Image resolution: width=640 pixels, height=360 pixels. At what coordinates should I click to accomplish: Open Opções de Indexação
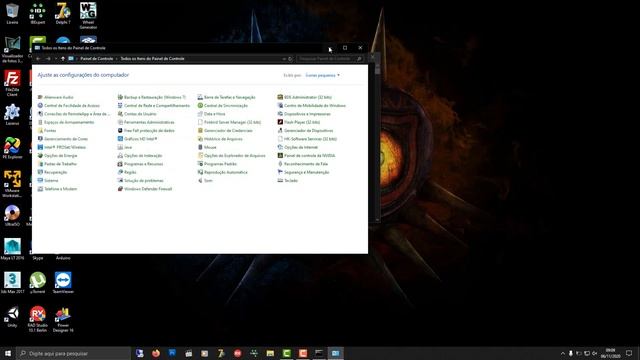pos(140,156)
